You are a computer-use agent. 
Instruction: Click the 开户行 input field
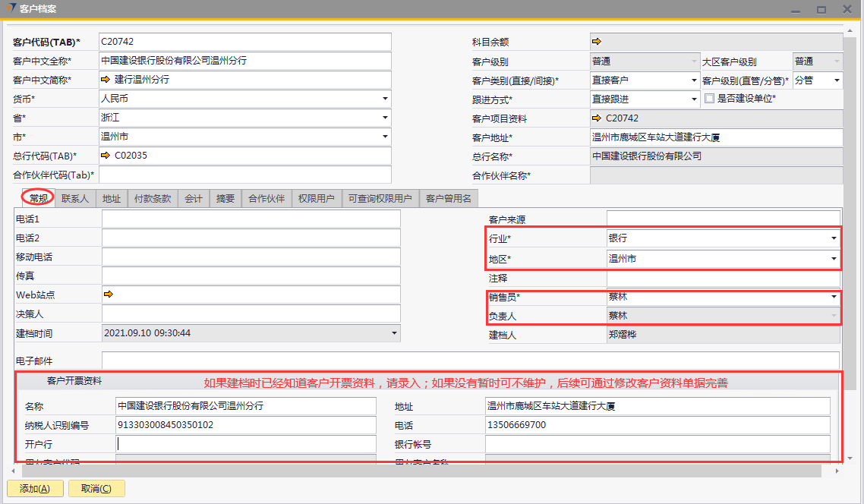tap(246, 444)
